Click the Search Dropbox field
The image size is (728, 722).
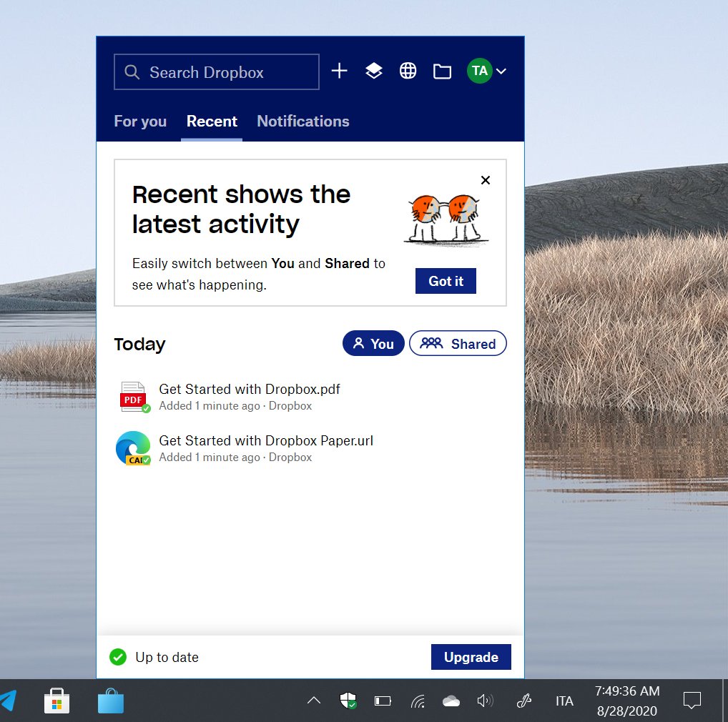tap(217, 72)
